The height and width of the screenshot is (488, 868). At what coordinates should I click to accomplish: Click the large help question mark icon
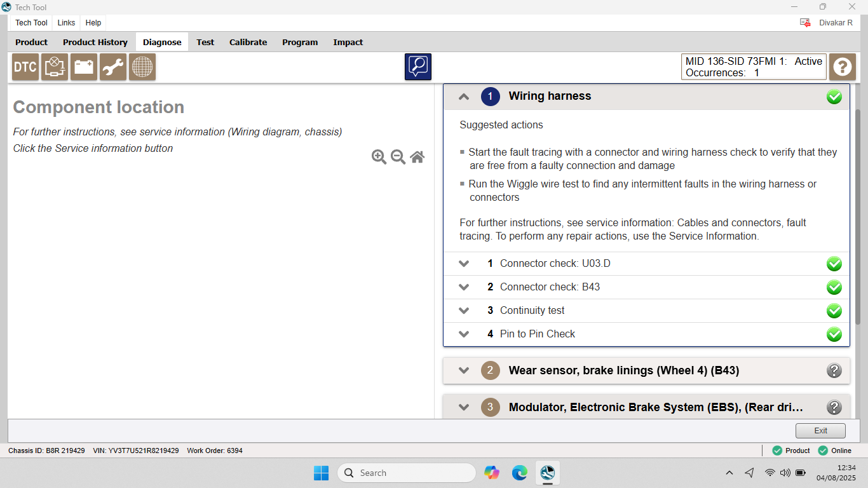842,67
